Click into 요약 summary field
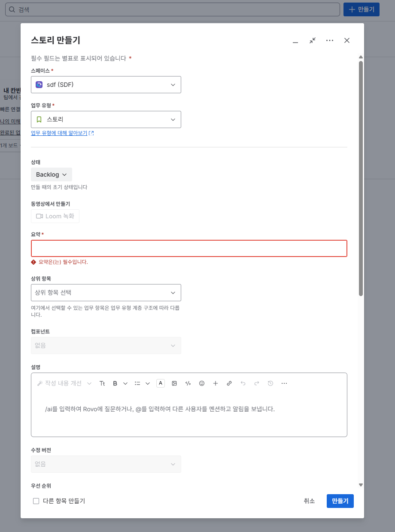395x532 pixels. coord(189,248)
